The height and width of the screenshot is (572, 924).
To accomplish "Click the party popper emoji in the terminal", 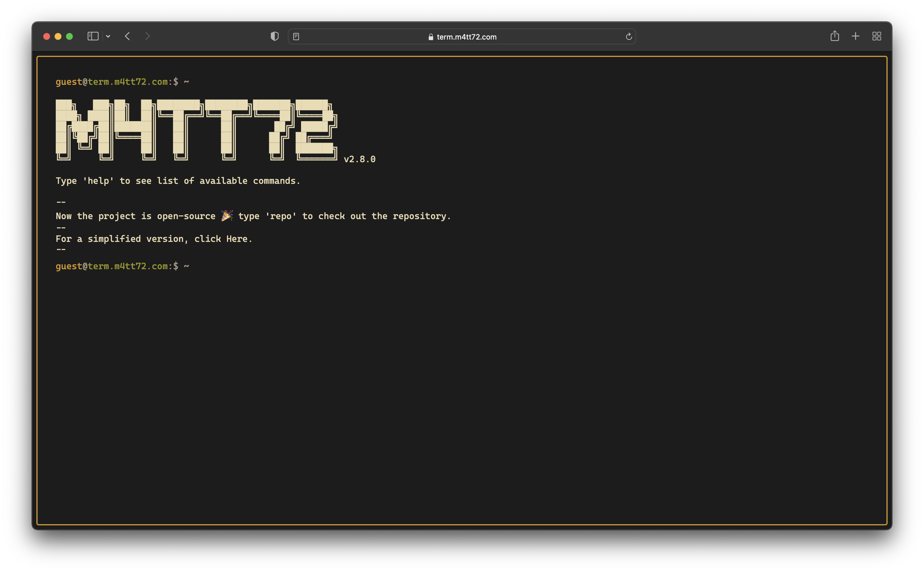I will pyautogui.click(x=227, y=216).
